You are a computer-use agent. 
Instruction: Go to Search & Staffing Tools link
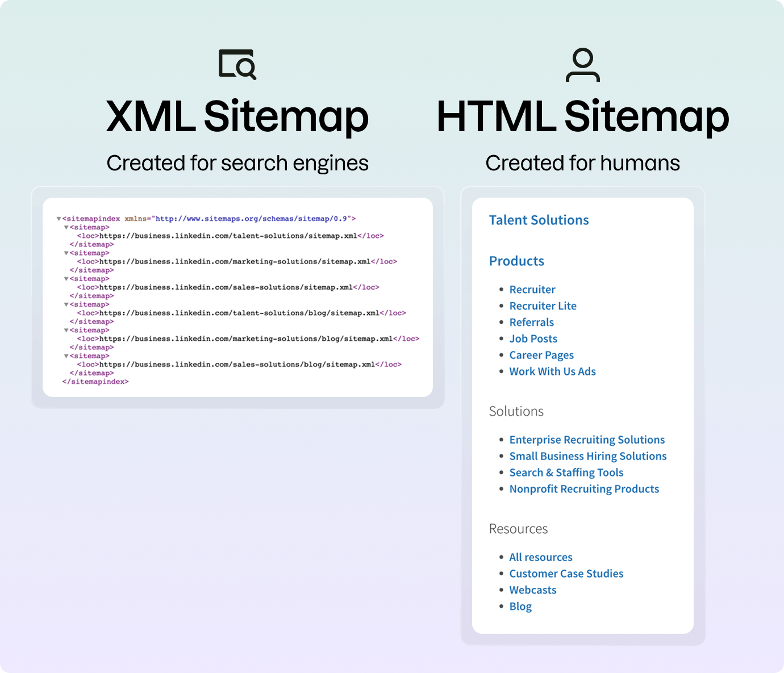[566, 473]
